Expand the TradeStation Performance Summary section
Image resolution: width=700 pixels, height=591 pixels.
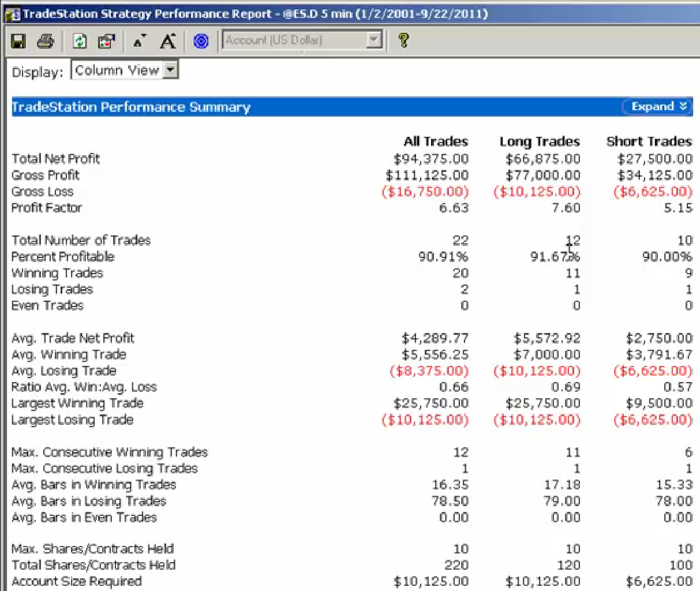pos(657,107)
